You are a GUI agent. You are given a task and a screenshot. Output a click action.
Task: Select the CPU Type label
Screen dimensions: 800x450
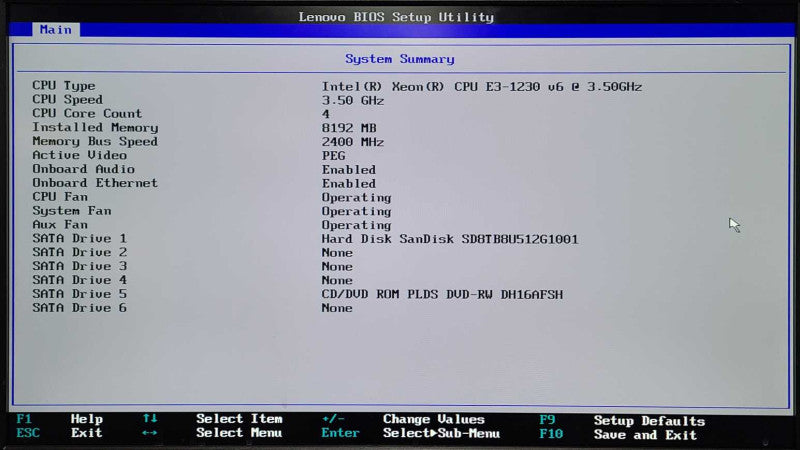coord(64,86)
